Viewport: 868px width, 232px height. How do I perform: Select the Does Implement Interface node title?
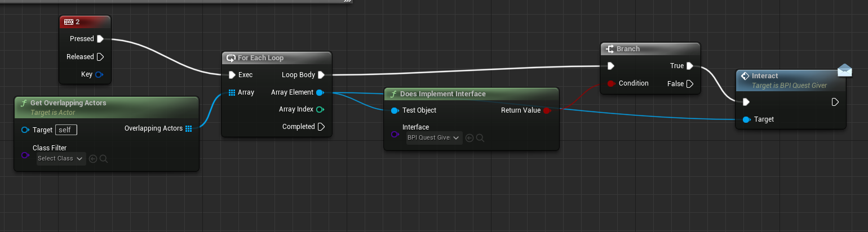pos(443,94)
